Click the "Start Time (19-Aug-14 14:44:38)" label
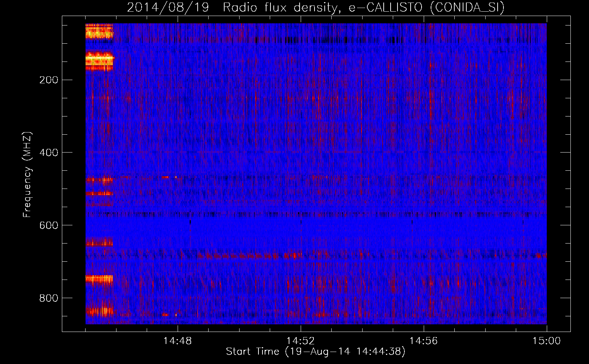 pos(316,352)
